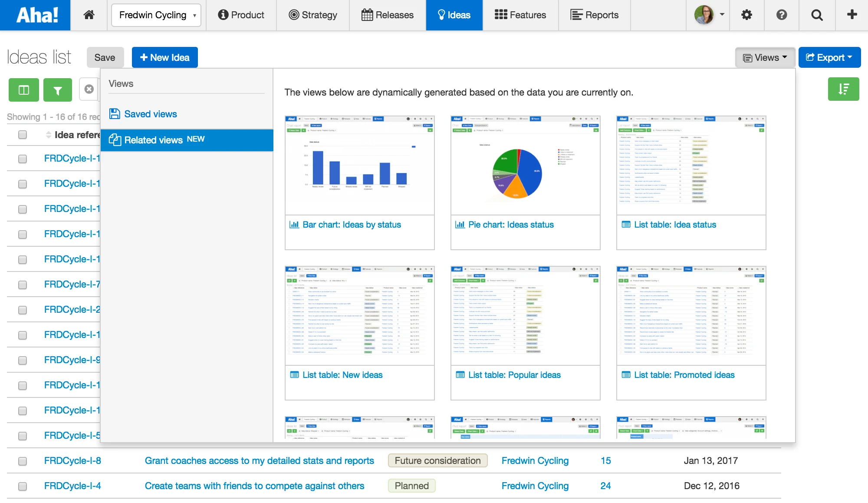Screen dimensions: 868x503
Task: Open settings gear icon
Action: tap(746, 15)
